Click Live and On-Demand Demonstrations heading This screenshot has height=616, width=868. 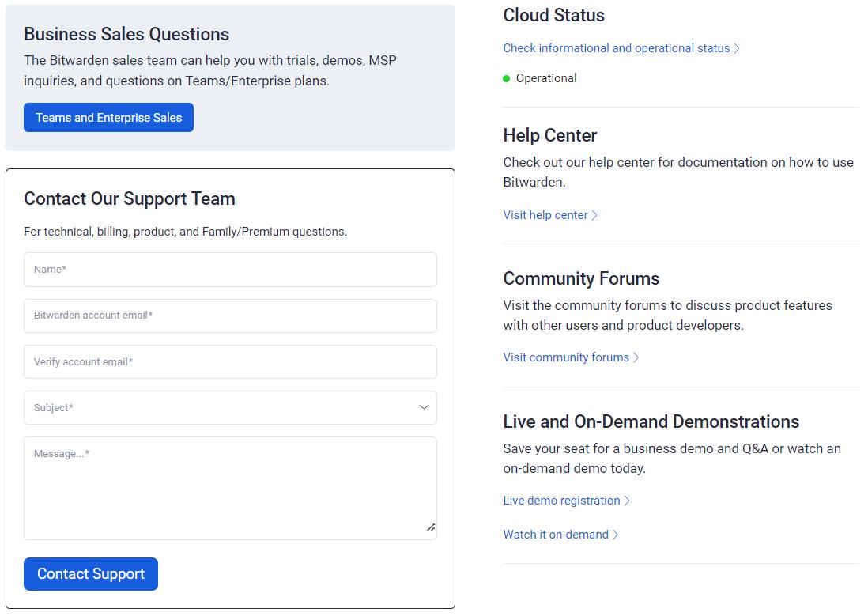click(x=651, y=421)
